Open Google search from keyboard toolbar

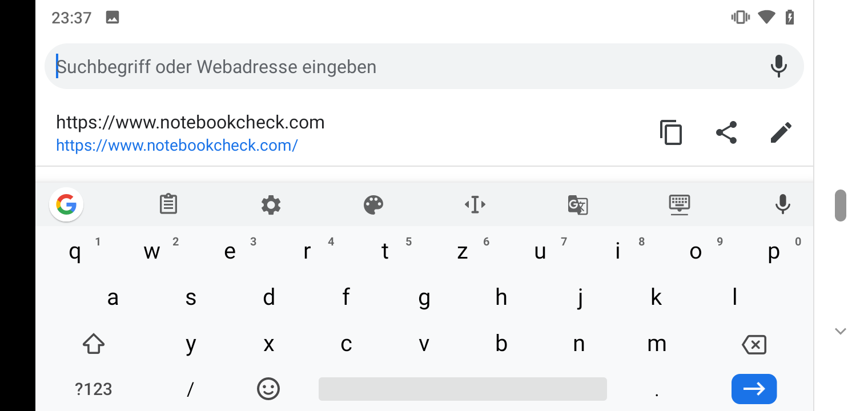coord(66,204)
